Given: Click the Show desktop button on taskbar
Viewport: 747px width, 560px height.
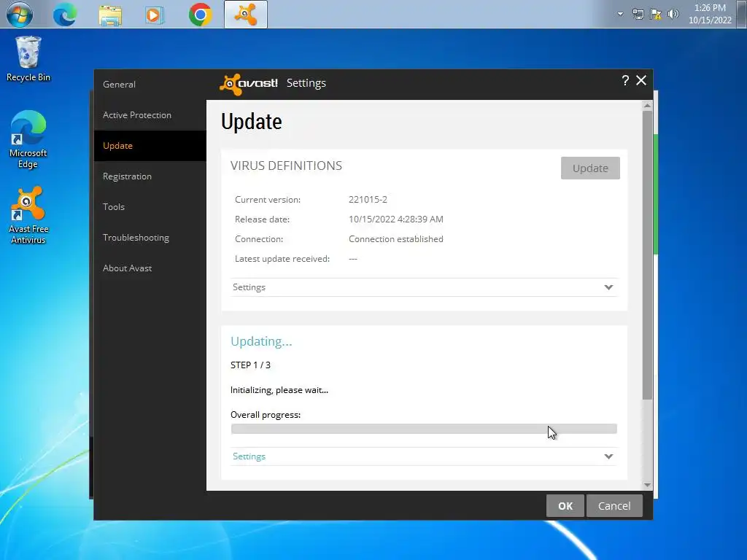Looking at the screenshot, I should click(x=742, y=14).
